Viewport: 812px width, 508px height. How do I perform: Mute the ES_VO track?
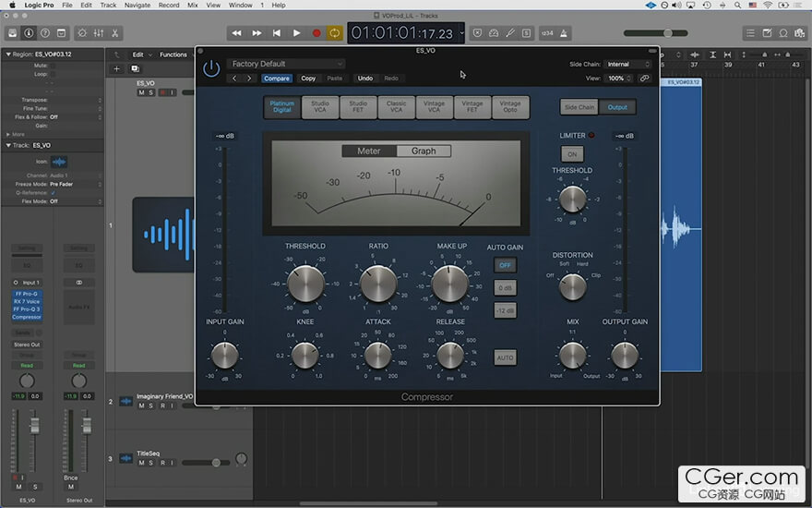click(141, 92)
